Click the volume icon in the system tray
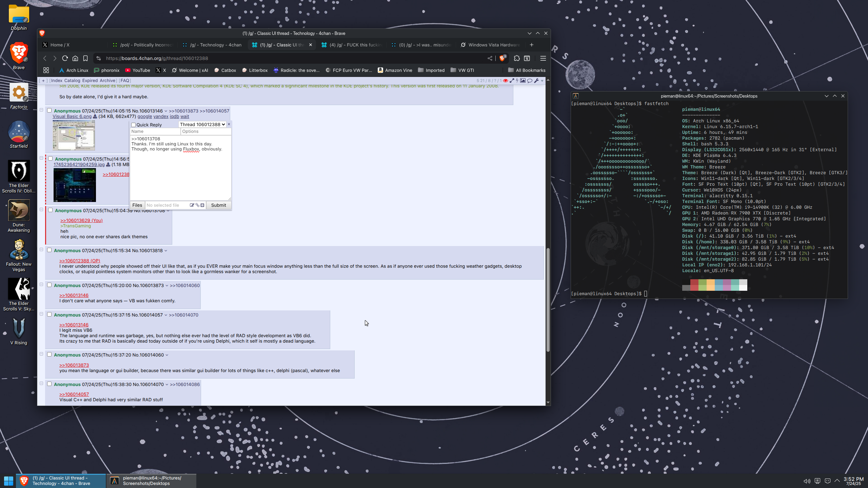This screenshot has height=488, width=868. [807, 481]
